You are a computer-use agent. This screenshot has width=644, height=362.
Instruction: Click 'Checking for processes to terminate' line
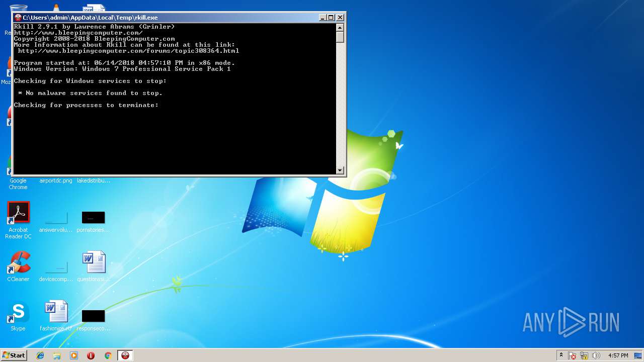click(86, 105)
